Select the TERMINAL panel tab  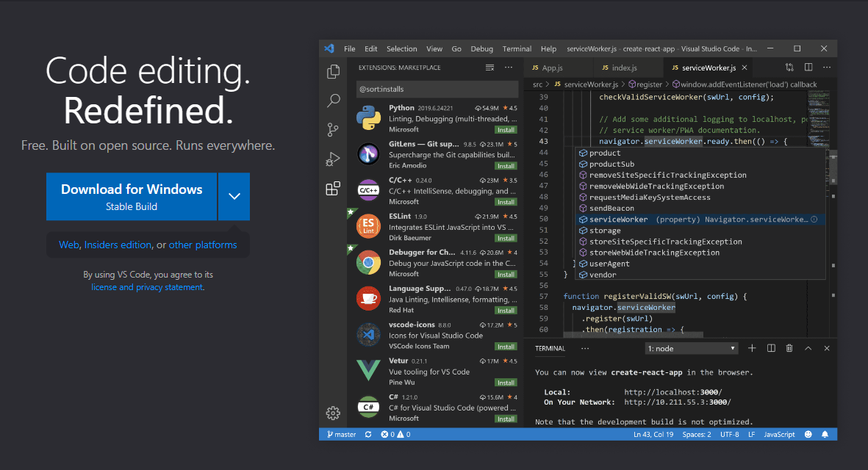point(550,348)
